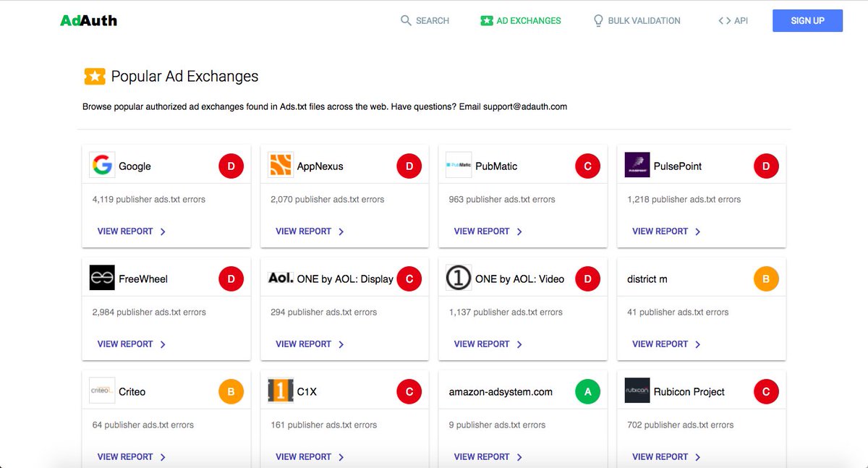Viewport: 868px width, 468px height.
Task: Switch to the Ad Exchanges nav item
Action: tap(520, 20)
